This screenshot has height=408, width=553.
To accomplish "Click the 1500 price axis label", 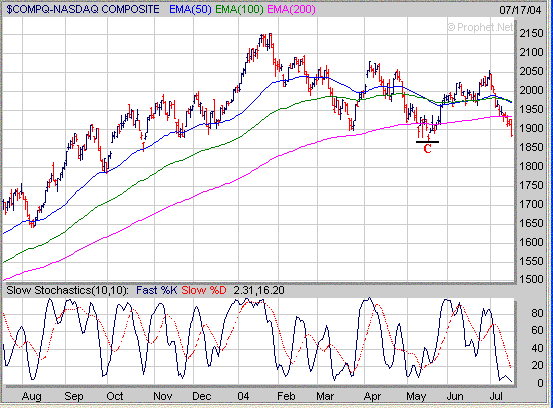I will pyautogui.click(x=531, y=279).
